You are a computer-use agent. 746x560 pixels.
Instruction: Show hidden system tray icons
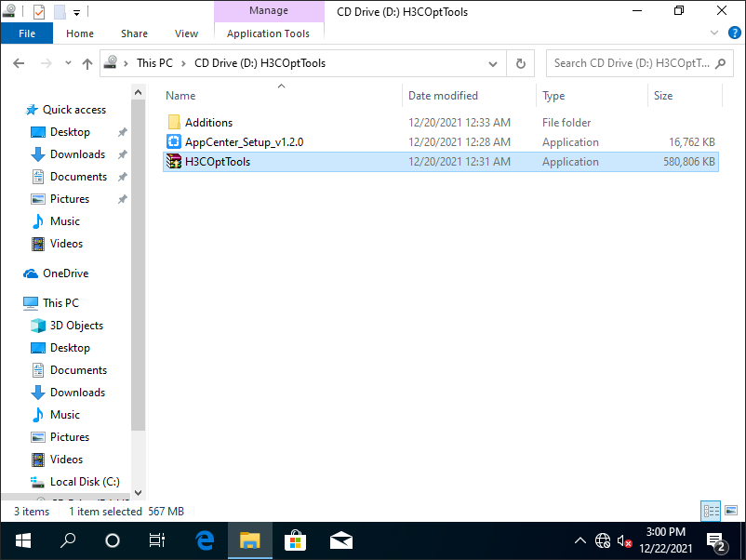click(579, 540)
